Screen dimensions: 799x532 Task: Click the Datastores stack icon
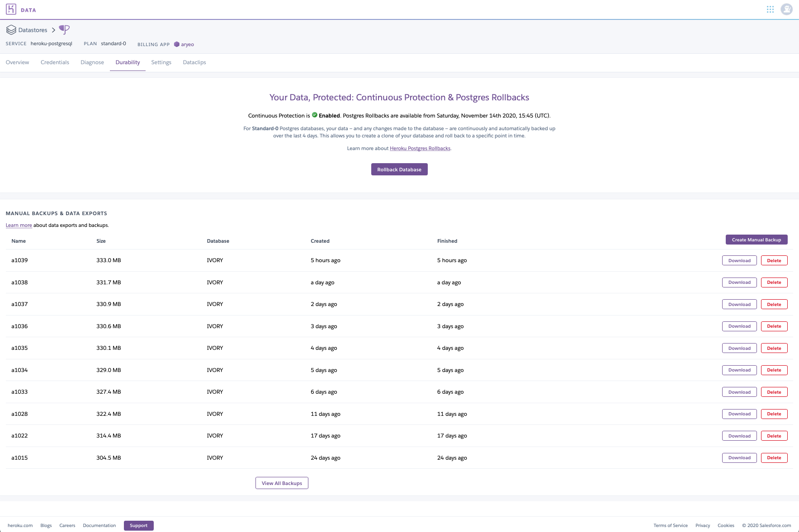pyautogui.click(x=11, y=30)
